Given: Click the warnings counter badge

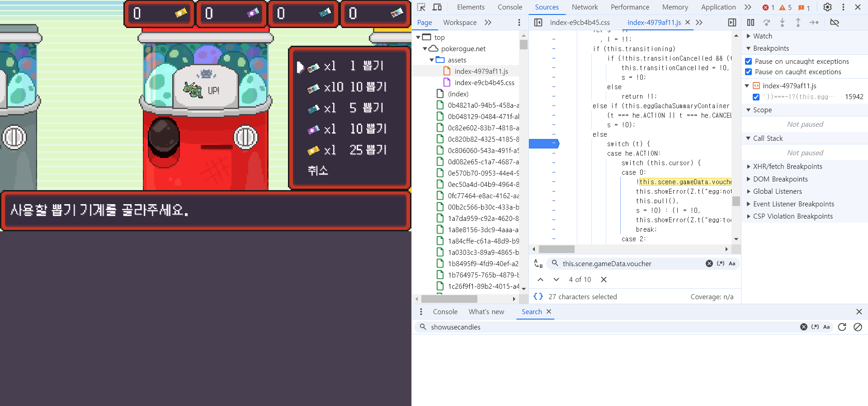Looking at the screenshot, I should tap(785, 8).
